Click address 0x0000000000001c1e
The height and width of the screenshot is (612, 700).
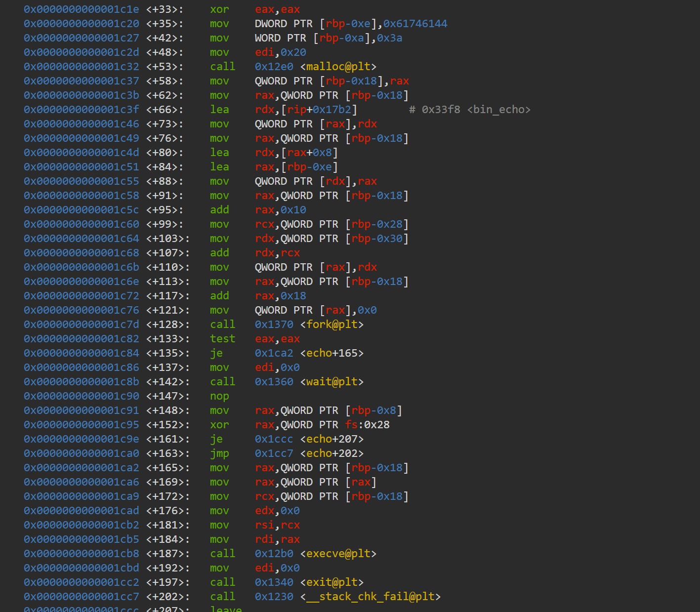coord(82,9)
